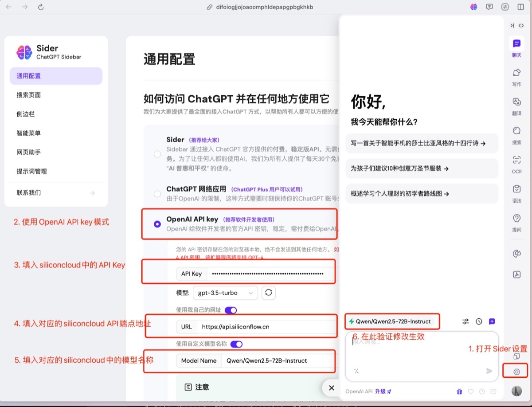Open the Qwen/Qwen2.5-72B-Instruct model selector
This screenshot has width=532, height=407.
click(x=390, y=321)
